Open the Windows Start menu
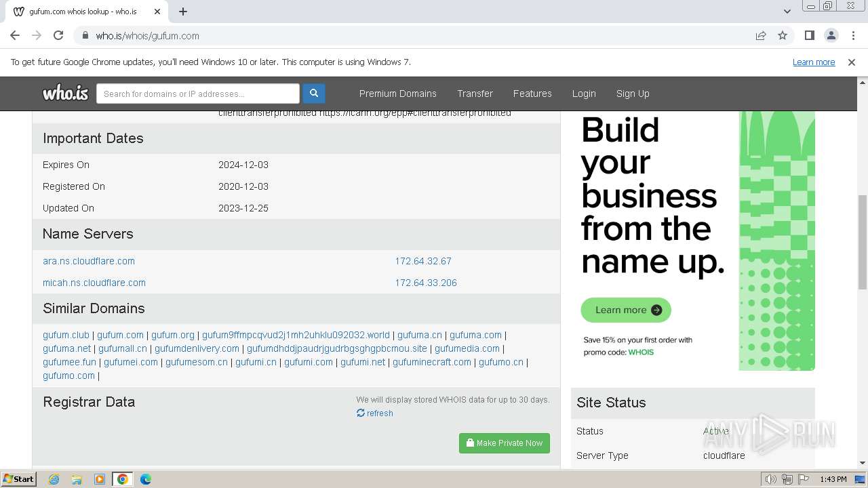This screenshot has width=868, height=488. 19,479
